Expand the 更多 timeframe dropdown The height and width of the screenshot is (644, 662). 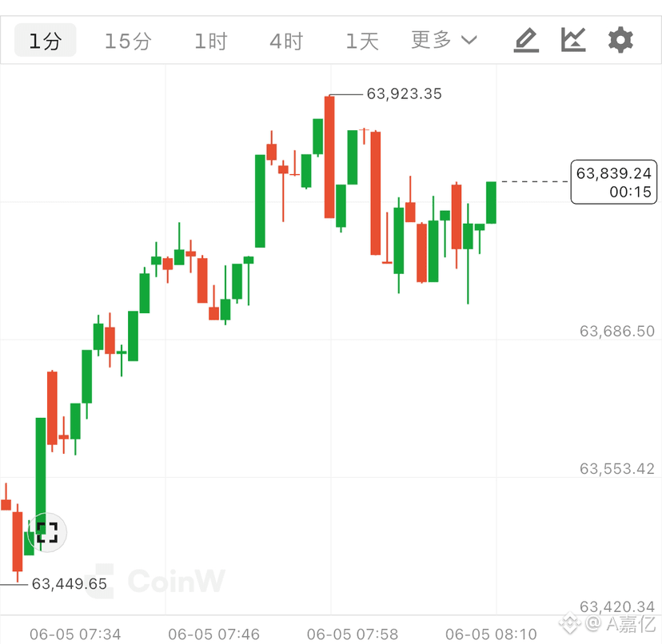pos(445,40)
